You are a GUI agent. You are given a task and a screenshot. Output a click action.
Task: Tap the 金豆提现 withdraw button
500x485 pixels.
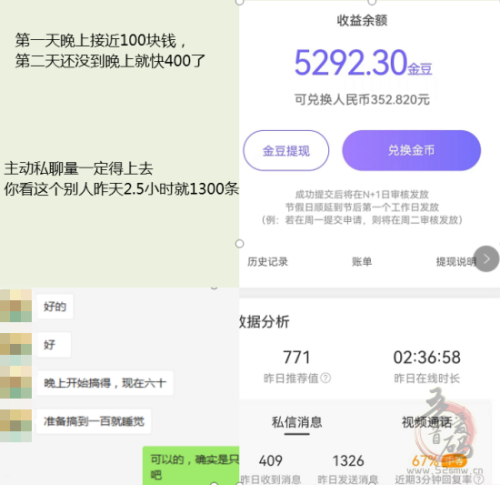[x=286, y=151]
